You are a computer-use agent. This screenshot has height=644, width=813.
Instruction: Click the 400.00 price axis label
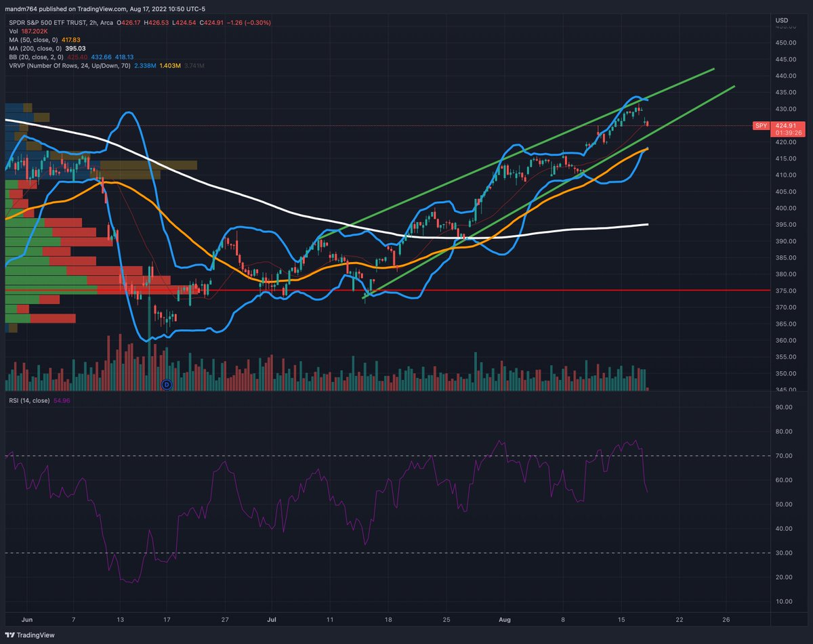point(785,208)
